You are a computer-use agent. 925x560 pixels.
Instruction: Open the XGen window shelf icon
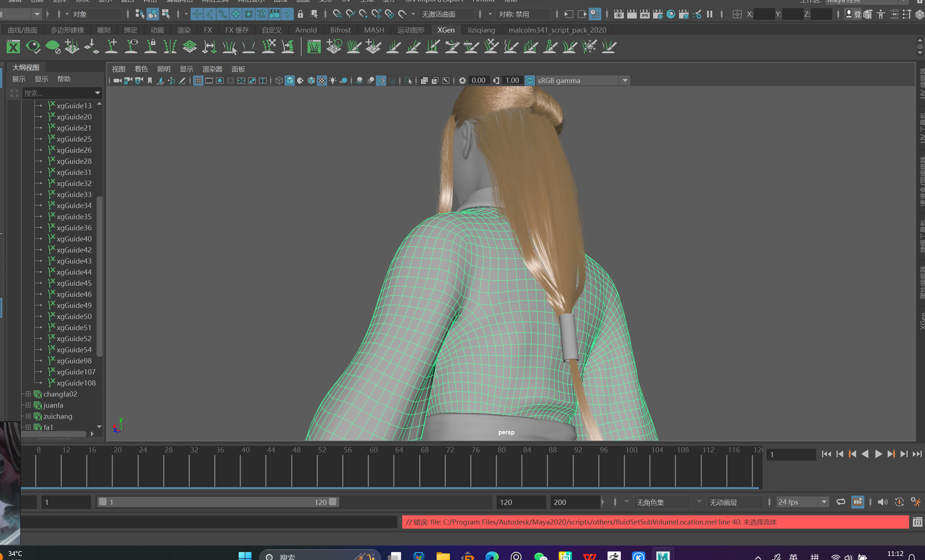tap(13, 47)
